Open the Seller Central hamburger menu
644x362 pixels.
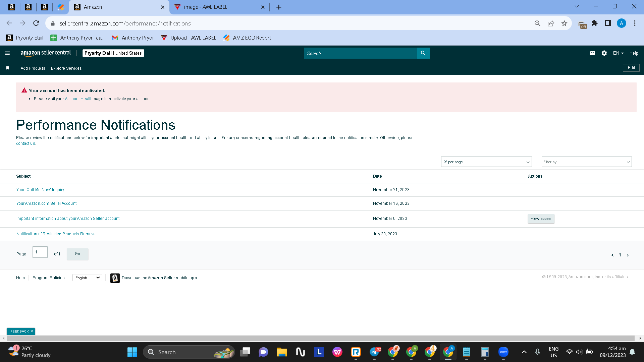point(7,53)
